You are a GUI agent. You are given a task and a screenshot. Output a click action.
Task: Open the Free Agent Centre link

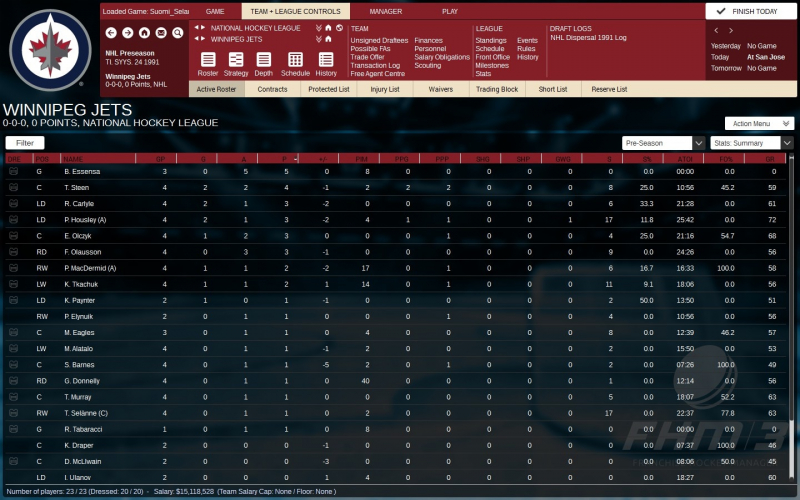coord(378,74)
